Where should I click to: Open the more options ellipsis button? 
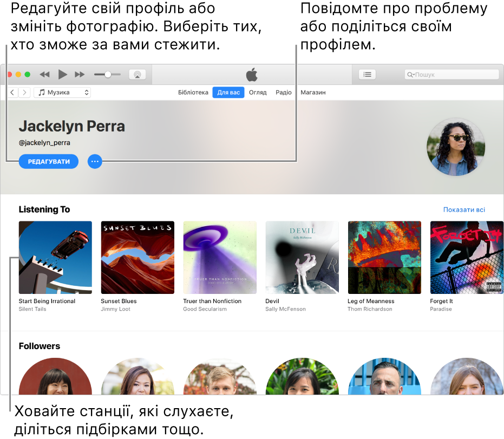95,162
